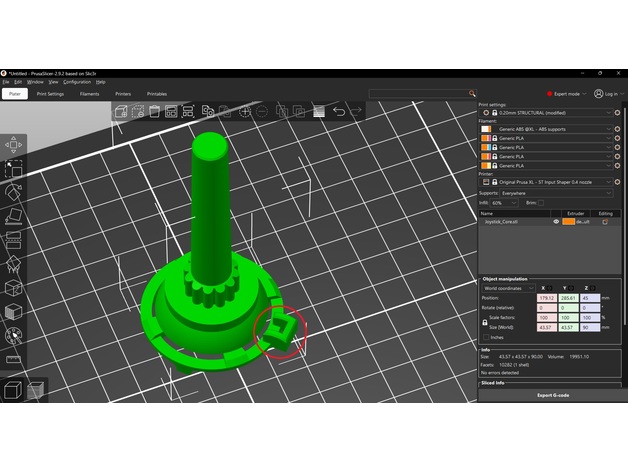The width and height of the screenshot is (628, 472).
Task: Click the Log in button
Action: pyautogui.click(x=605, y=94)
